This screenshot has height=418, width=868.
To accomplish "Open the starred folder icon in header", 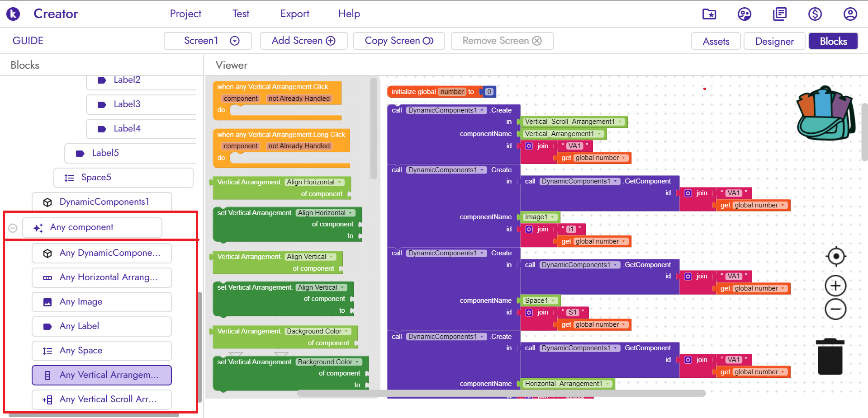I will (x=709, y=14).
